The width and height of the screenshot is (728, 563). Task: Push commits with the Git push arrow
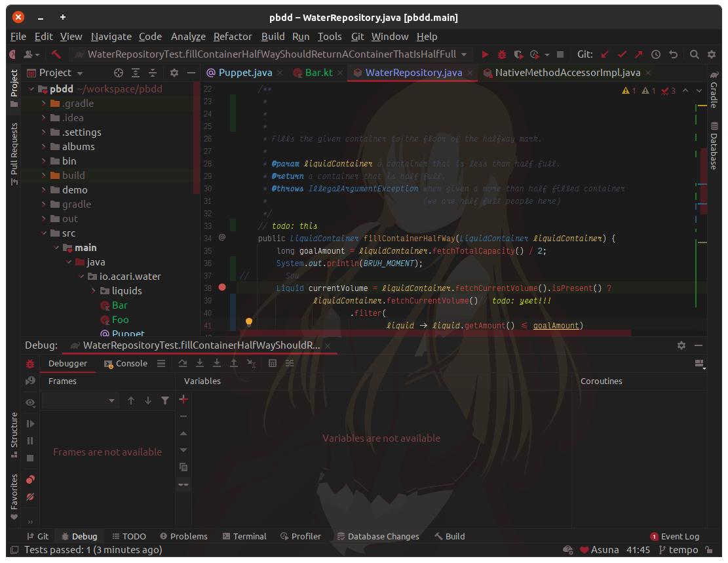point(639,54)
